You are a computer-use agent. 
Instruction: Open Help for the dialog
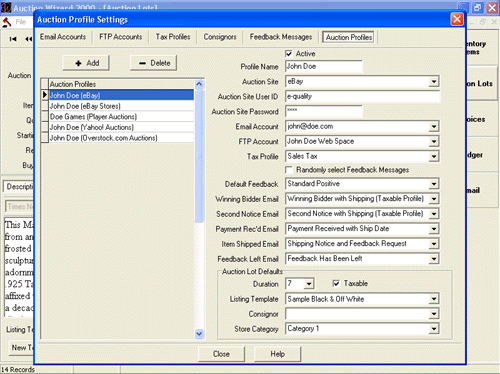tap(277, 354)
